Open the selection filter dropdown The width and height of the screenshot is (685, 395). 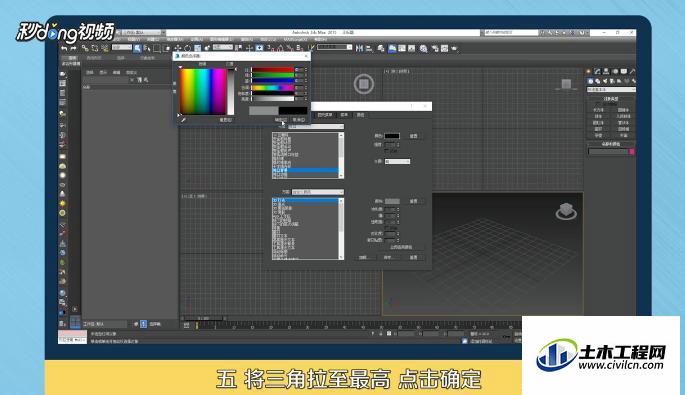pos(122,48)
